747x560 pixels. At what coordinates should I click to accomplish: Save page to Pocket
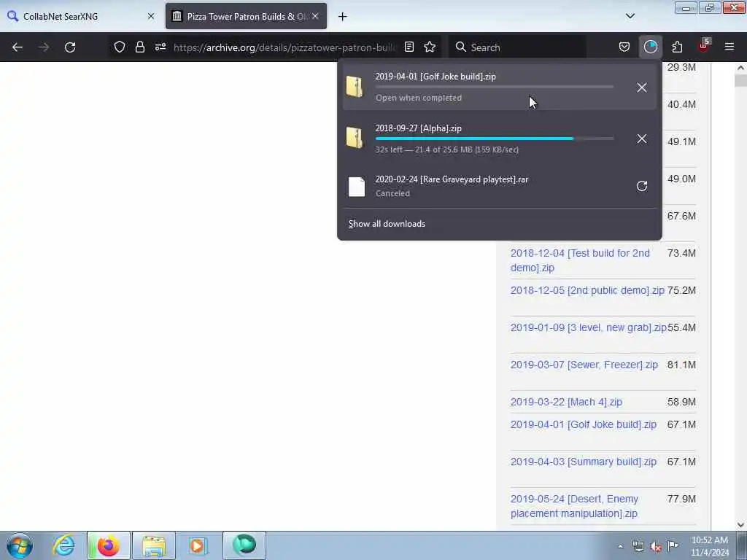click(624, 47)
